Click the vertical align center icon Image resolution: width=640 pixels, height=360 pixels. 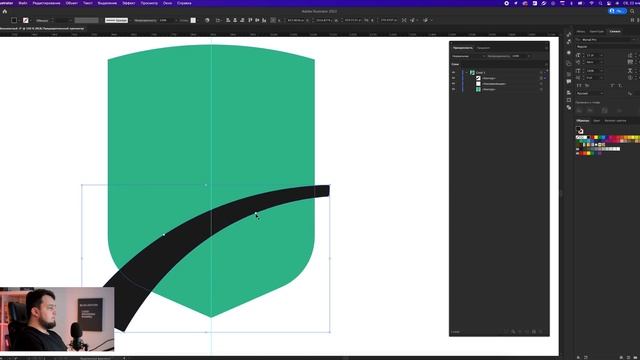[257, 20]
